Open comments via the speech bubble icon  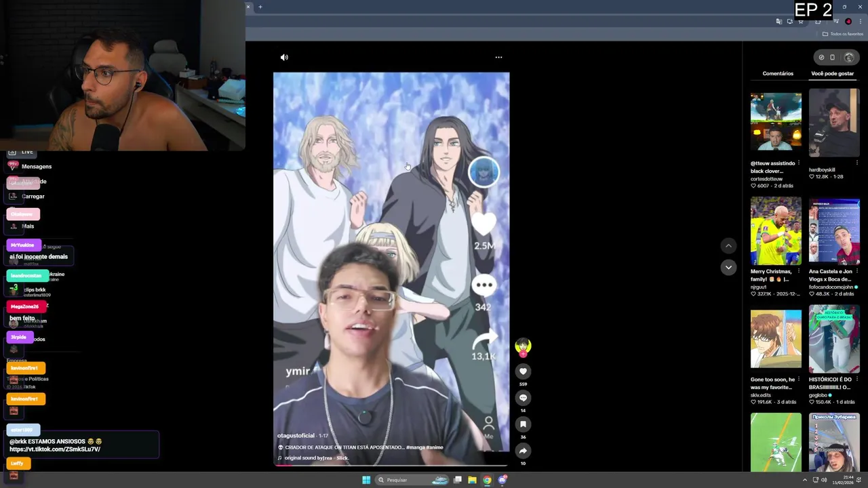coord(523,398)
